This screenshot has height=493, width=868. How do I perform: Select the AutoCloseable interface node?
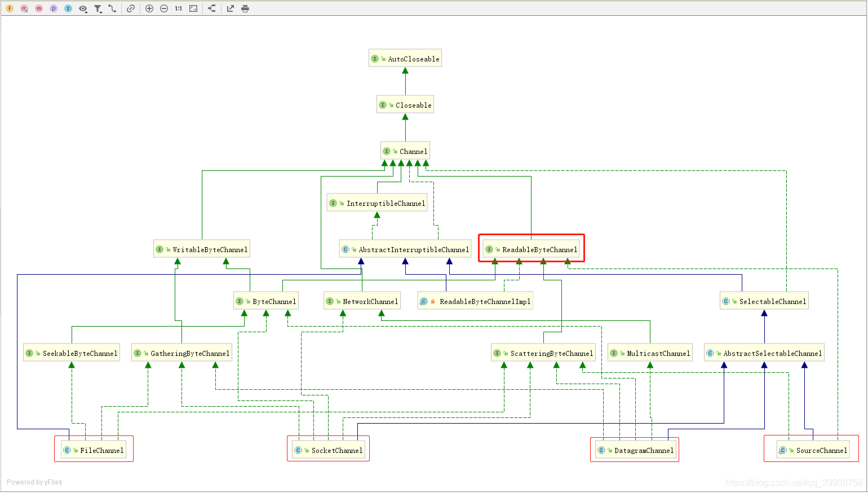[405, 59]
